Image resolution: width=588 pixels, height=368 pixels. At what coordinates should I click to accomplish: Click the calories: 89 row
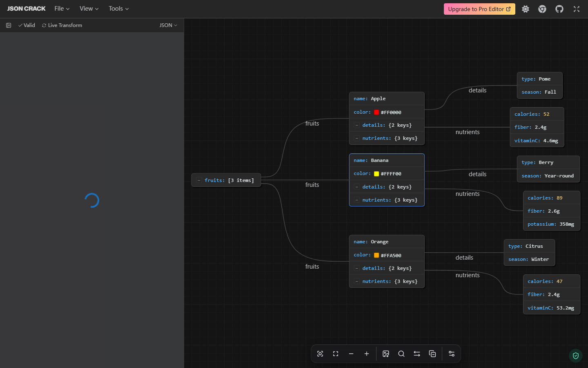(552, 198)
